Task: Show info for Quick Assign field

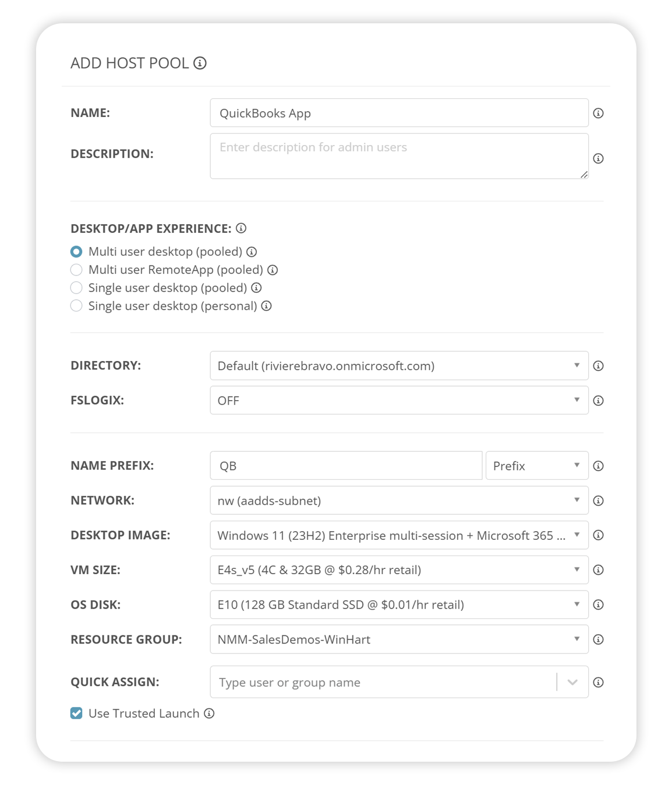Action: (598, 683)
